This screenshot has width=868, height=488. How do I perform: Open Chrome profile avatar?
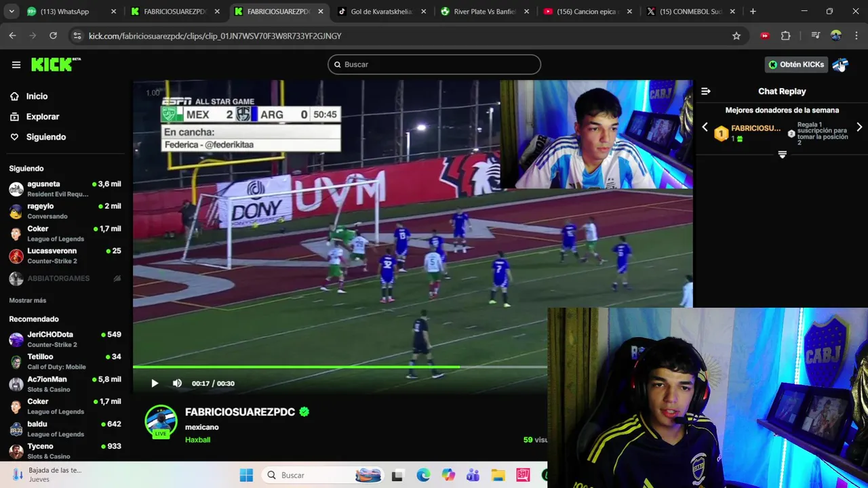(836, 36)
